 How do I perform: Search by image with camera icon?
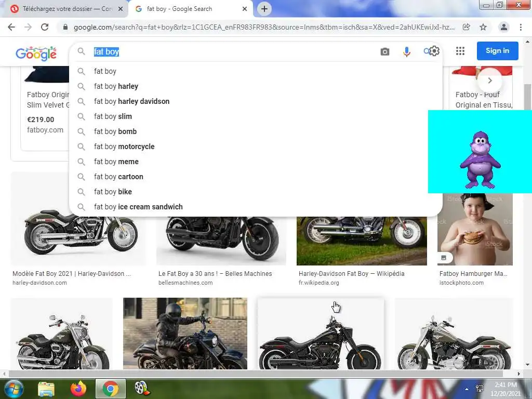385,51
